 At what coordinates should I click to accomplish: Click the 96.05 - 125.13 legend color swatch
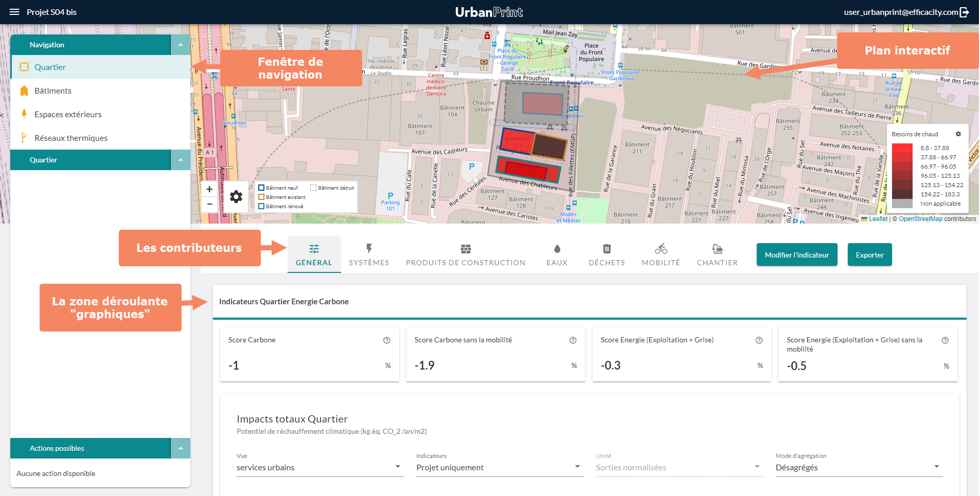[902, 176]
